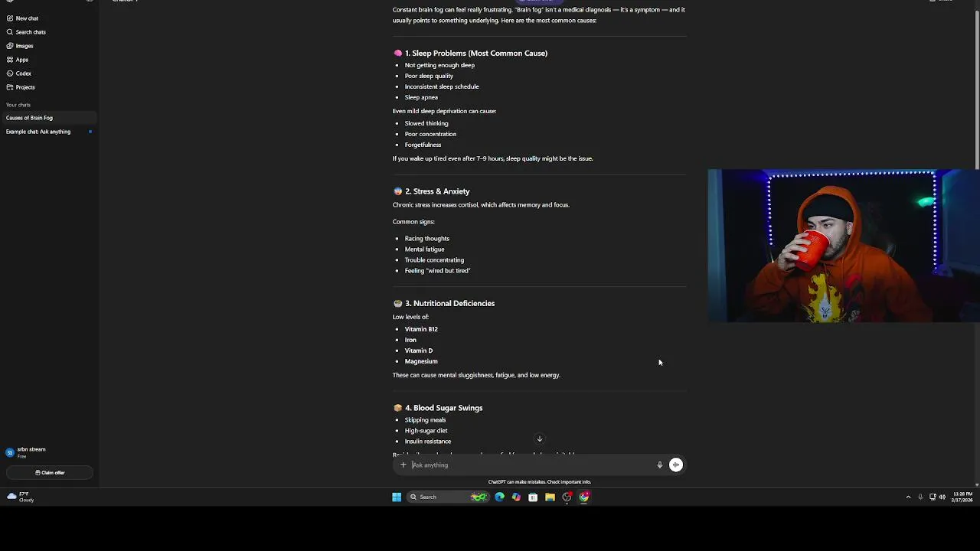Screen dimensions: 980x551
Task: Open Microsoft Store from the taskbar
Action: [533, 497]
